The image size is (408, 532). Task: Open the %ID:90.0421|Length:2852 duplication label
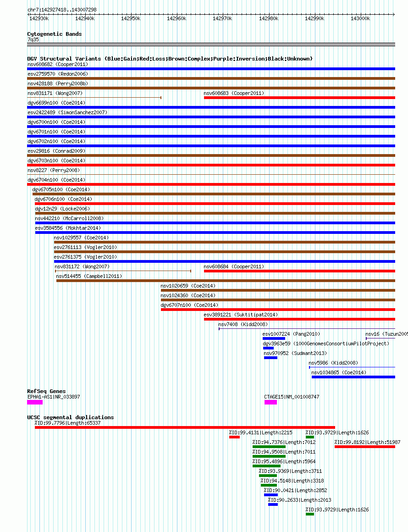(x=295, y=490)
